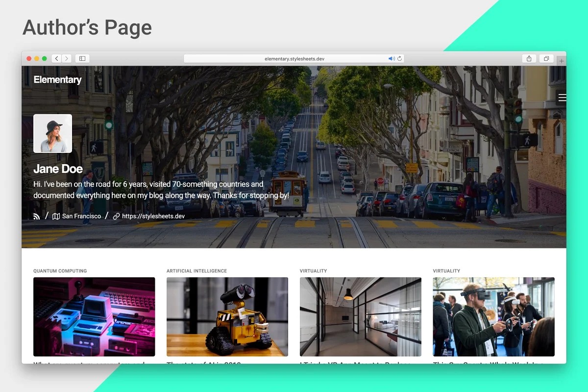Go forward with the forward arrow
The width and height of the screenshot is (588, 392).
point(67,59)
